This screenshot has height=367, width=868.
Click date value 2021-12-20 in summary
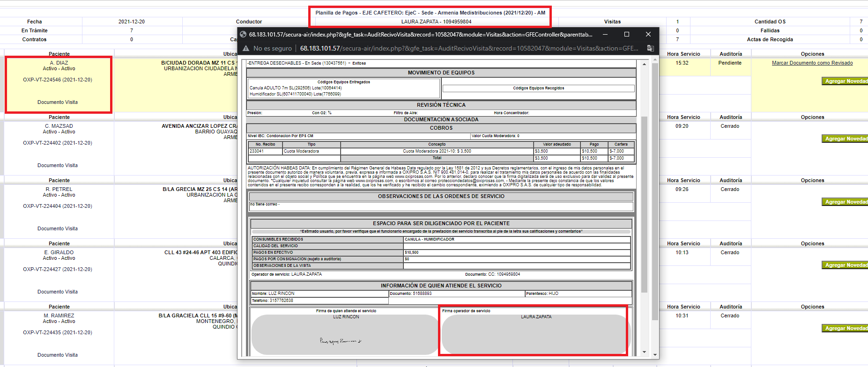(x=132, y=22)
